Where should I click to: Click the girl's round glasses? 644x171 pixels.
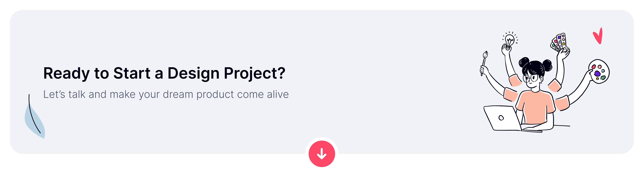(530, 78)
